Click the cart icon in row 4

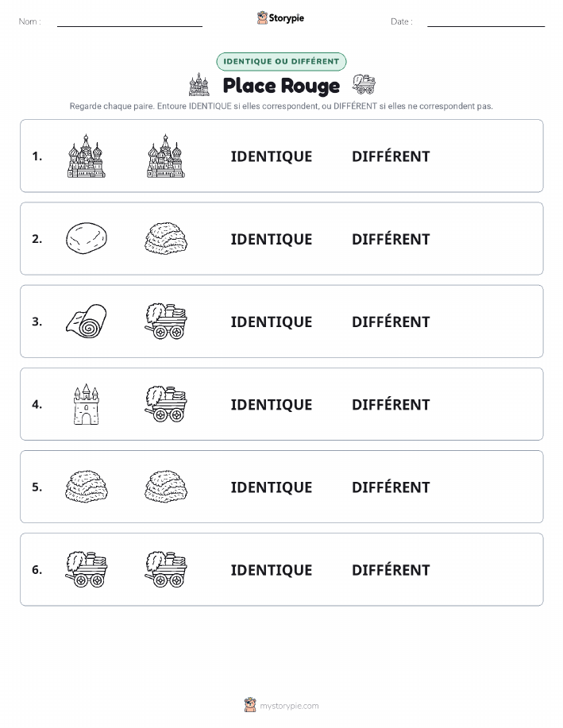pyautogui.click(x=166, y=403)
